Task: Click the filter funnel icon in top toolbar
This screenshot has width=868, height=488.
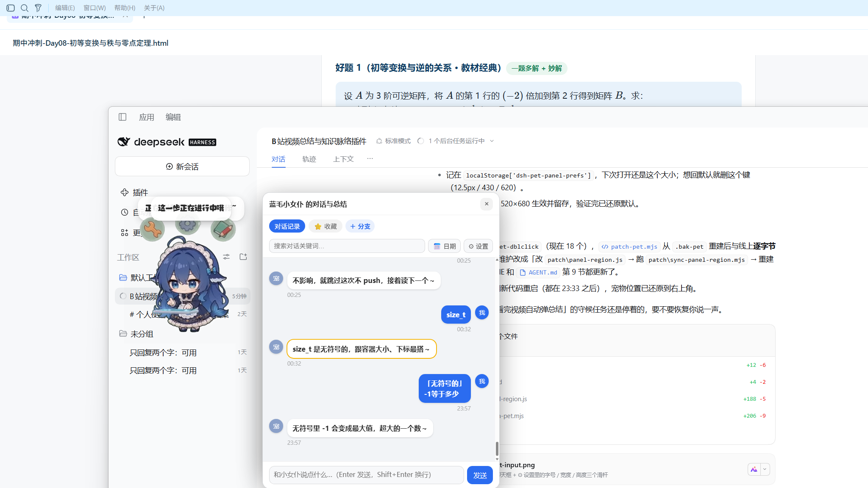Action: (x=38, y=8)
